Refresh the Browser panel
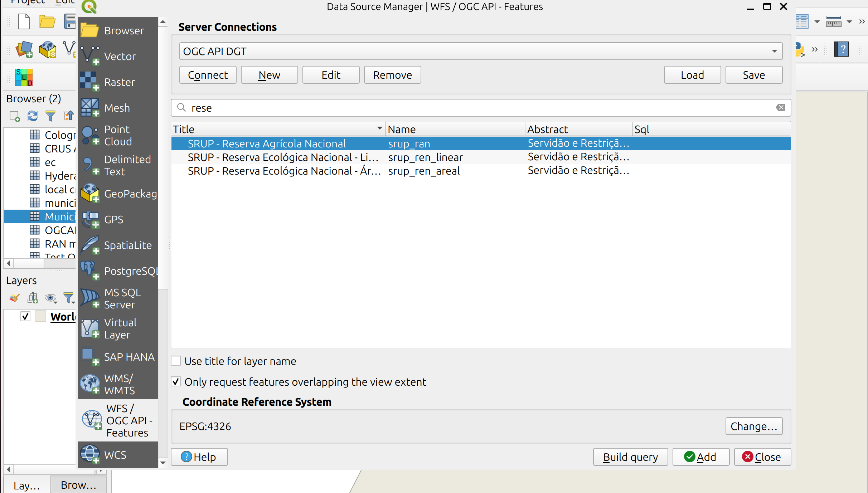The width and height of the screenshot is (868, 493). (x=33, y=116)
